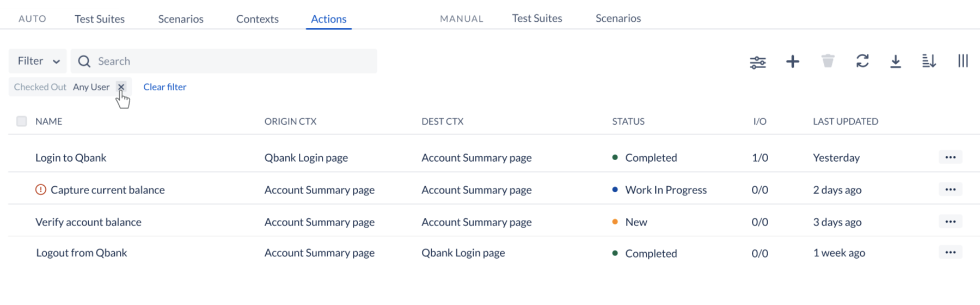Open the Login to Qbank action
980x305 pixels.
coord(71,158)
